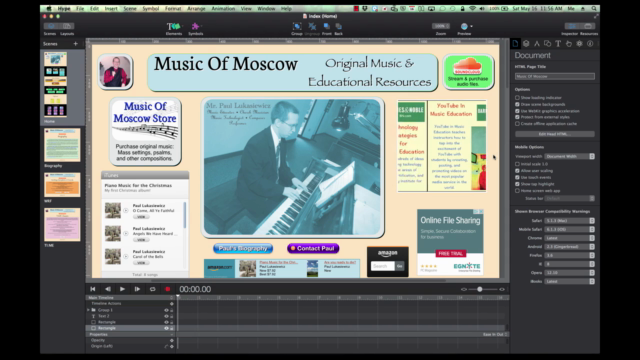Click the red record button
Screen dimensions: 640x360
[167, 289]
